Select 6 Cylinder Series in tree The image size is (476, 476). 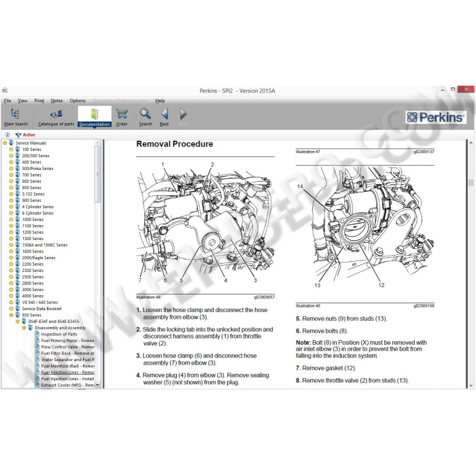click(37, 213)
